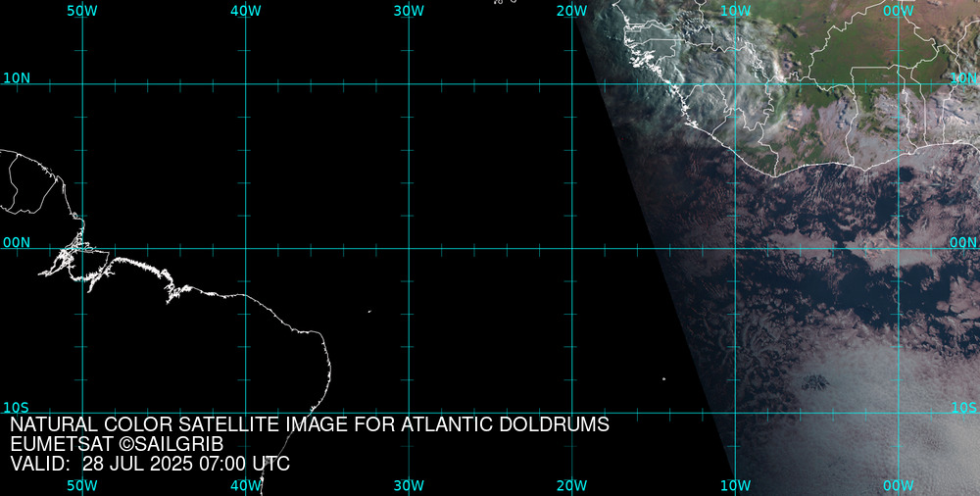Click the 20W longitude label along the bottom edge
Screen dimensions: 980x496
pyautogui.click(x=572, y=485)
